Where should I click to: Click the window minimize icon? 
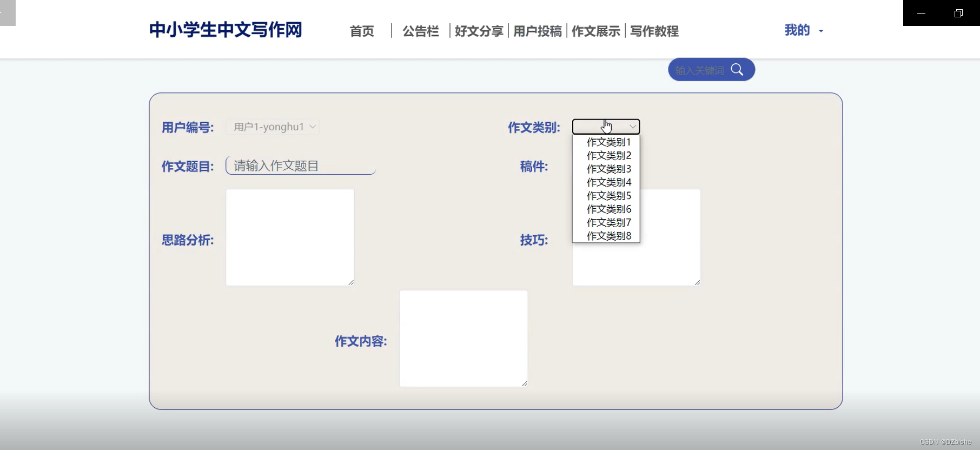pyautogui.click(x=922, y=13)
